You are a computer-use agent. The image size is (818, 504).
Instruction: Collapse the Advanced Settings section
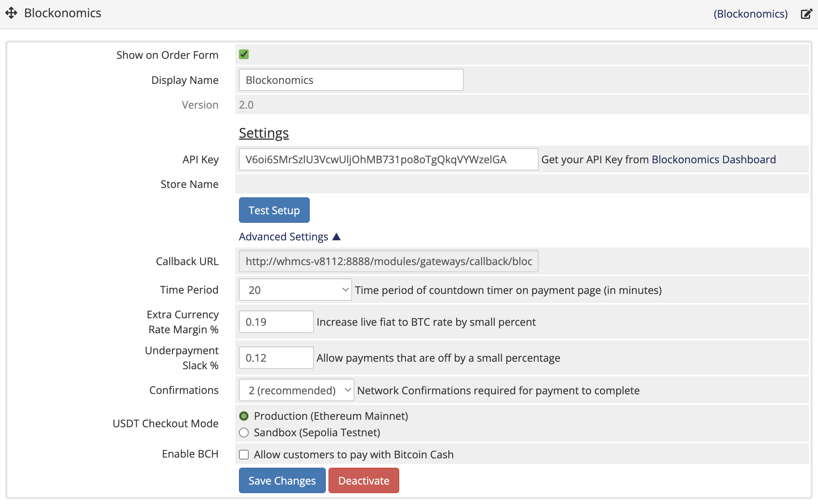click(290, 237)
